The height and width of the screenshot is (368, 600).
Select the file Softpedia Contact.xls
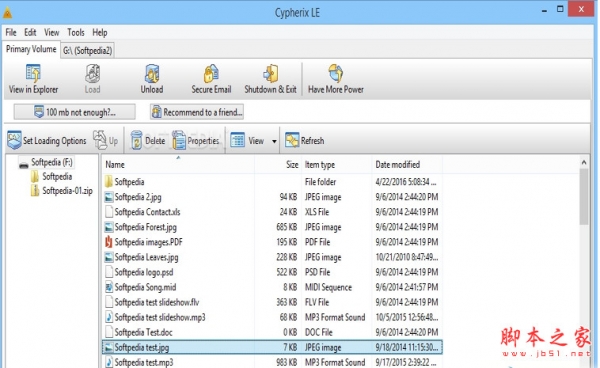click(272, 212)
